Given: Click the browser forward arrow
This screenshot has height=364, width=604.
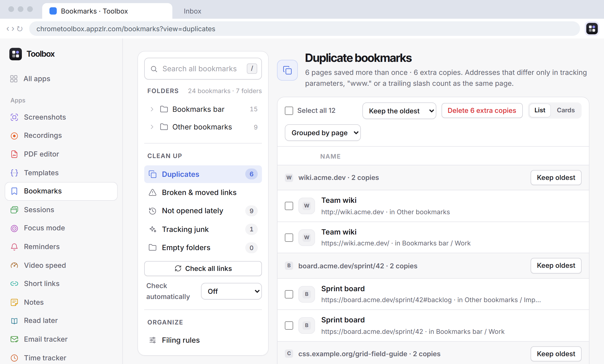Looking at the screenshot, I should pyautogui.click(x=13, y=29).
